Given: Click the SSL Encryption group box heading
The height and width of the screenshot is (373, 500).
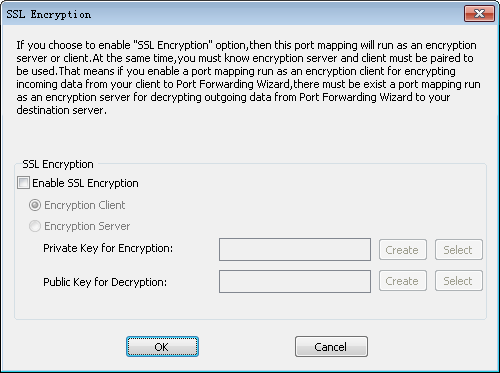Looking at the screenshot, I should [x=58, y=164].
